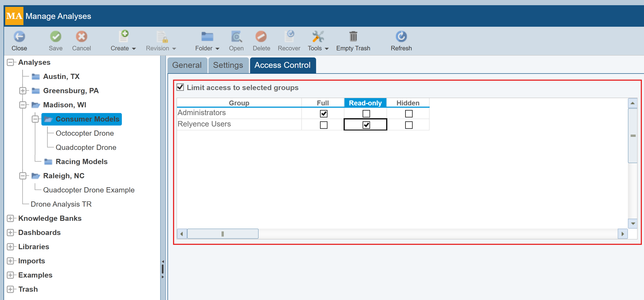Click the Open magnifier icon
The image size is (644, 300).
(236, 37)
